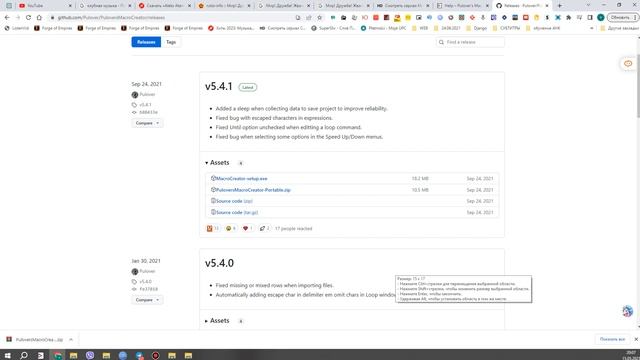Click the heart reaction emoji
Viewport: 640px width, 360px height.
click(x=248, y=229)
